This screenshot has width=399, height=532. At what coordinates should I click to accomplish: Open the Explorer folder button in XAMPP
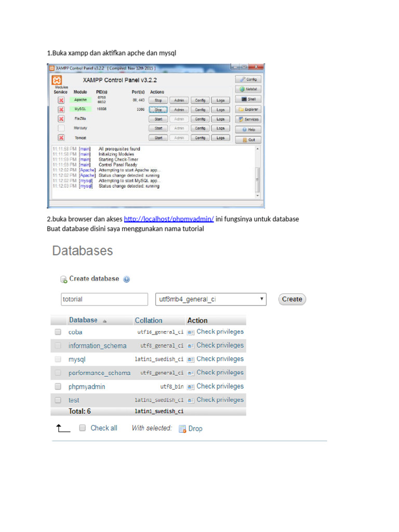coord(248,109)
